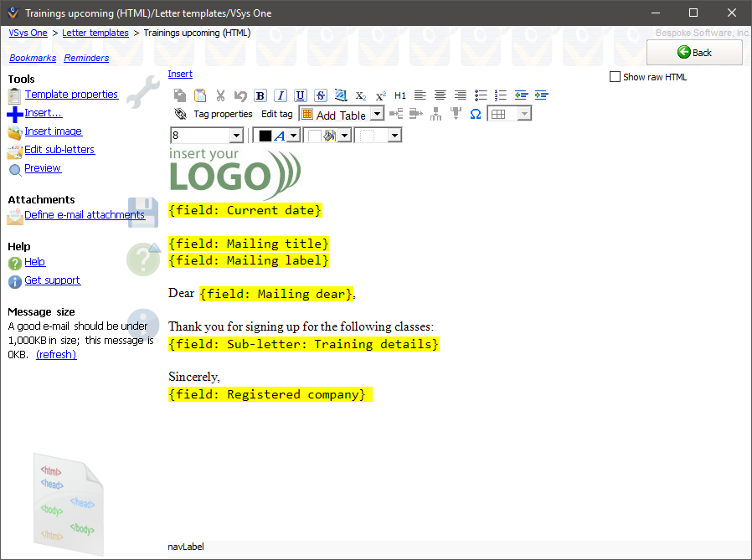
Task: Click the Tag properties toolbar item
Action: point(223,114)
